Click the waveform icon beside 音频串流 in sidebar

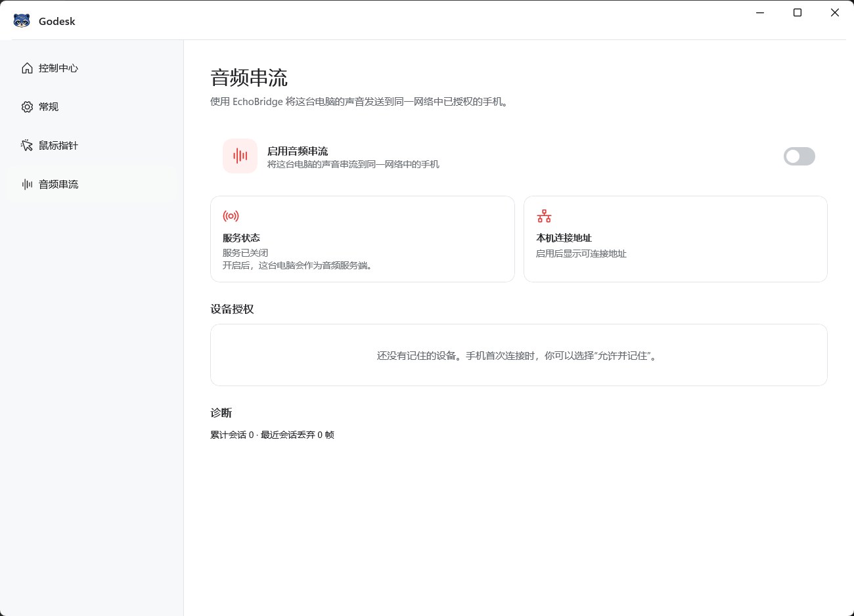click(x=27, y=185)
